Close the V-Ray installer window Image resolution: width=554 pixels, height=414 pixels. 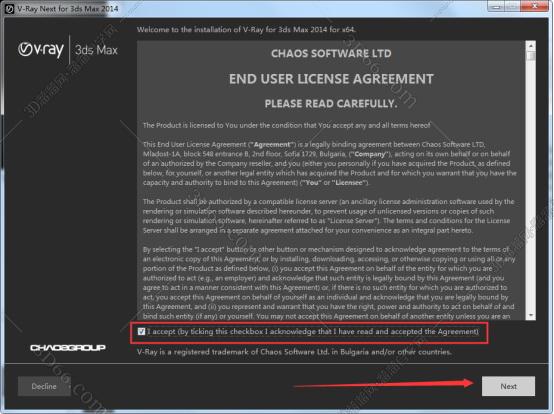535,6
